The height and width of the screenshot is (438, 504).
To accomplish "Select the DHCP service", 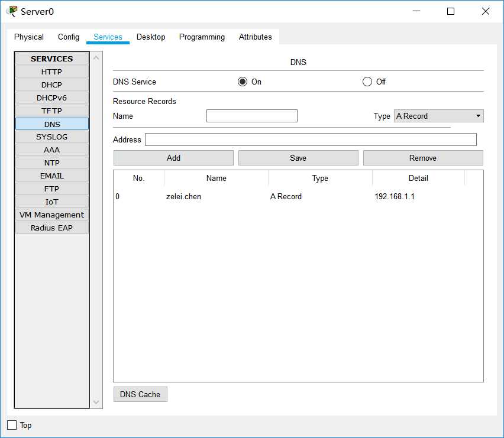I will tap(51, 85).
